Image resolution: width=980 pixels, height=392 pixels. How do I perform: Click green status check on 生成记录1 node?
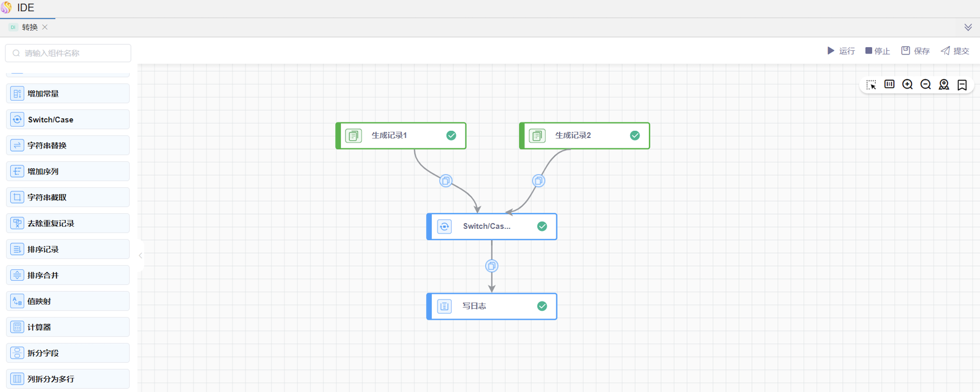(451, 136)
